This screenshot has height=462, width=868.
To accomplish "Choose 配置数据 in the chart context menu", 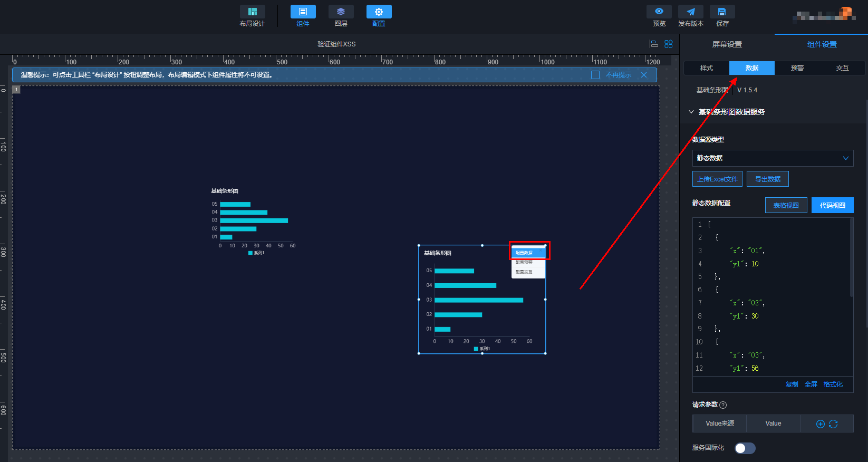I will pos(528,253).
